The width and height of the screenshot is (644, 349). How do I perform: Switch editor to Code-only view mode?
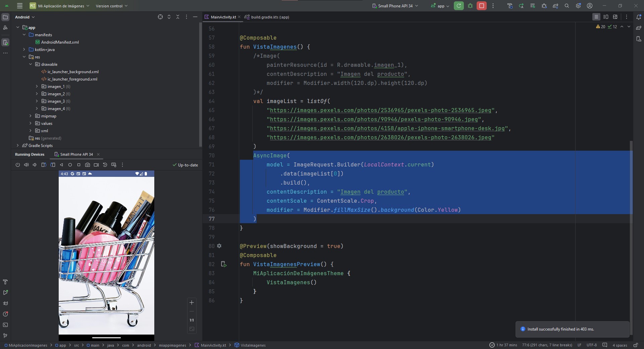[596, 17]
